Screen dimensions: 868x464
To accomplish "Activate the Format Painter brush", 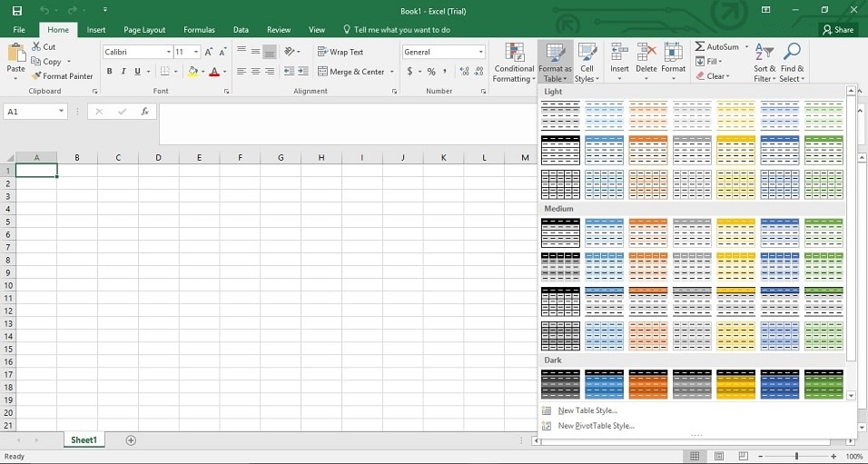I will click(36, 76).
